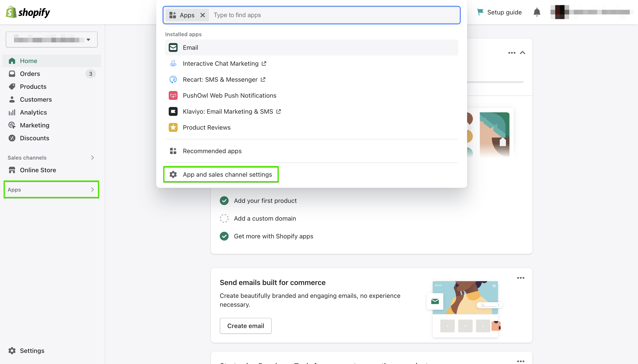Viewport: 638px width, 364px height.
Task: Open the Setup guide link
Action: pyautogui.click(x=499, y=12)
